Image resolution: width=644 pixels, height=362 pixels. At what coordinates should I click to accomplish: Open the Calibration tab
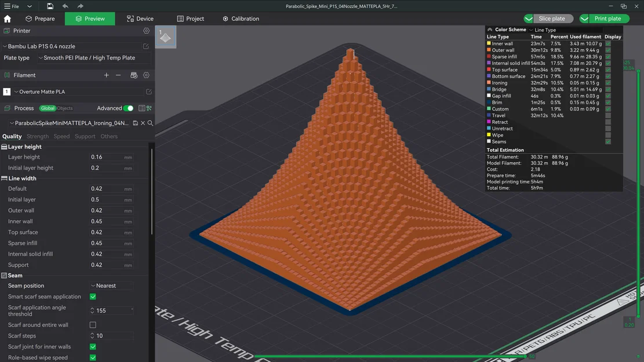241,19
